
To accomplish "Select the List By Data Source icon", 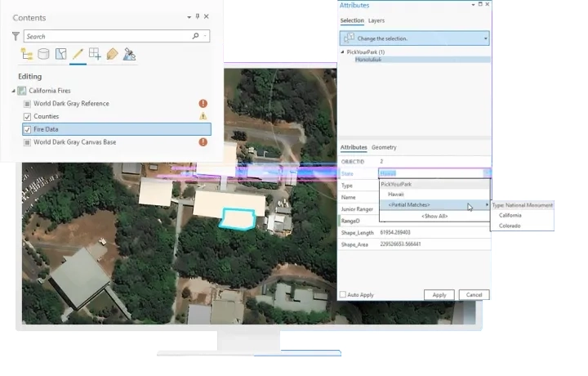I will coord(43,55).
